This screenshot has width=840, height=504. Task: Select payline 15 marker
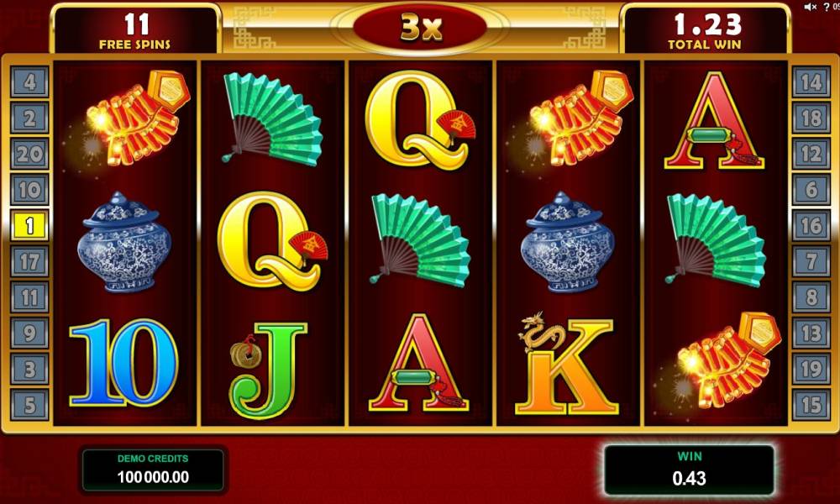[811, 405]
